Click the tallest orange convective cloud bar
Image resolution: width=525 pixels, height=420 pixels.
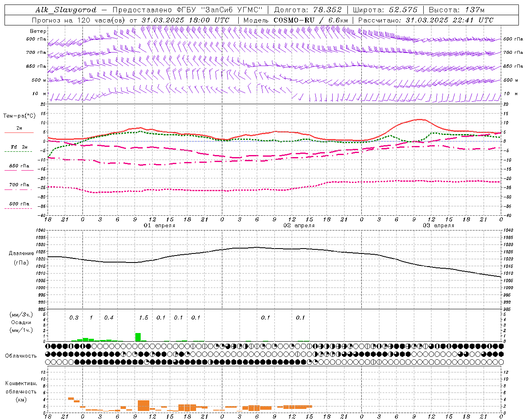144,406
